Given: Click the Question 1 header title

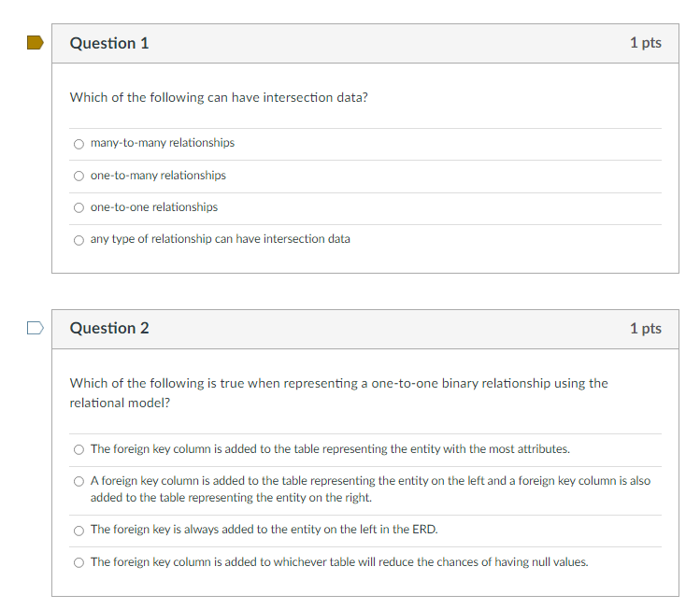Looking at the screenshot, I should [x=109, y=43].
